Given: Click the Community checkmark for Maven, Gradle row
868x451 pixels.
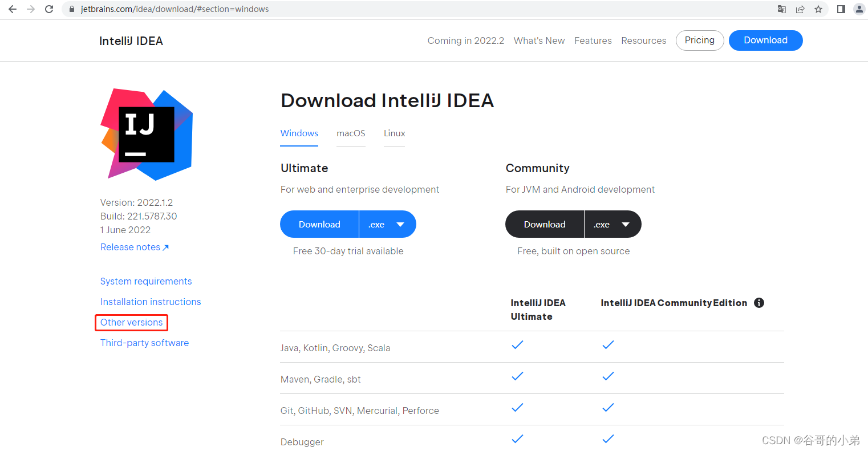Looking at the screenshot, I should [608, 376].
